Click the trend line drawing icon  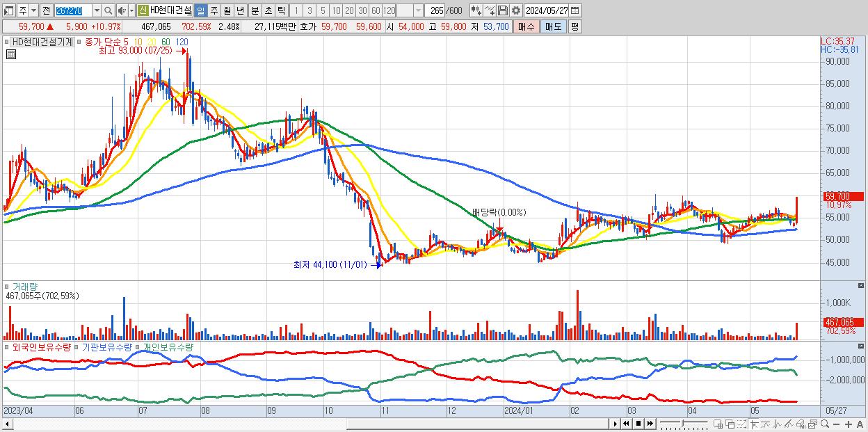pos(766,424)
